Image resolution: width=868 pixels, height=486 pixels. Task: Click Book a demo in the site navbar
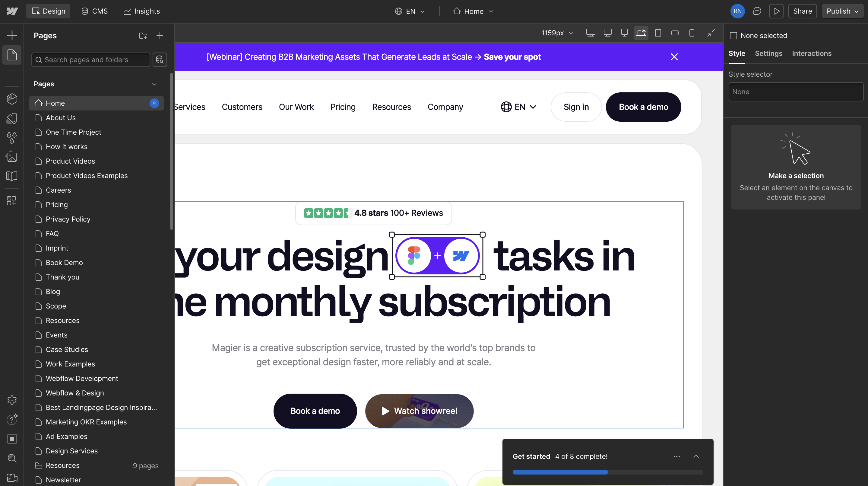tap(643, 107)
